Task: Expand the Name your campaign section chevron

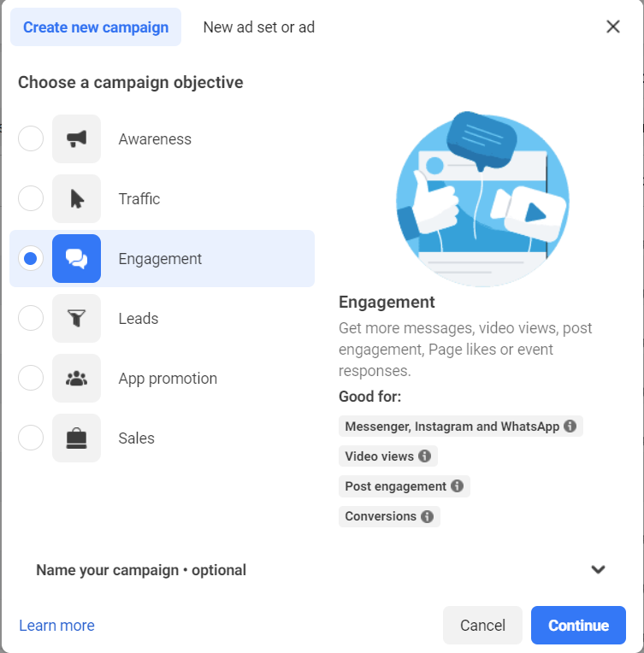Action: pyautogui.click(x=599, y=570)
